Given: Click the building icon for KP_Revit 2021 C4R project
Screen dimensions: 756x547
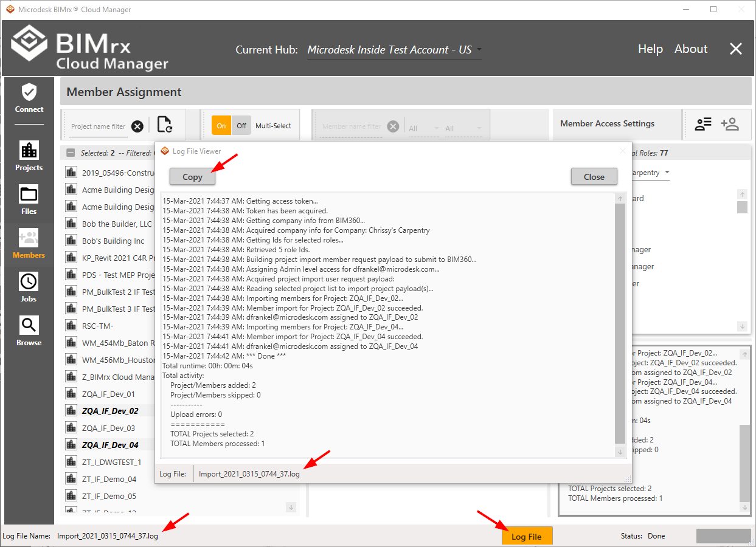Looking at the screenshot, I should pos(71,258).
